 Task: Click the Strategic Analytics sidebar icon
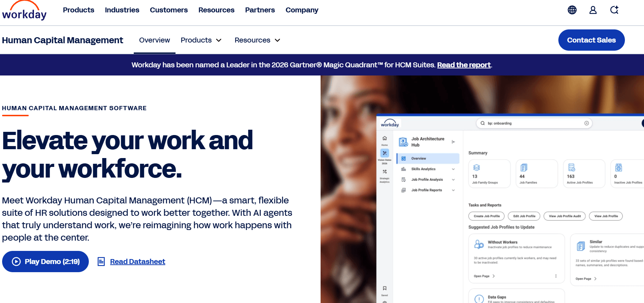point(385,172)
